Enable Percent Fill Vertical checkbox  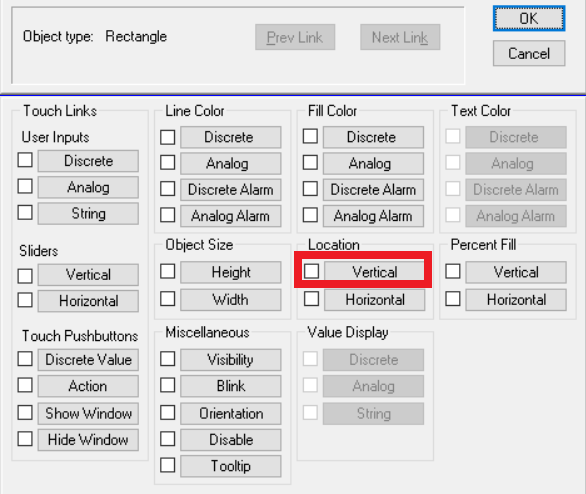point(453,271)
